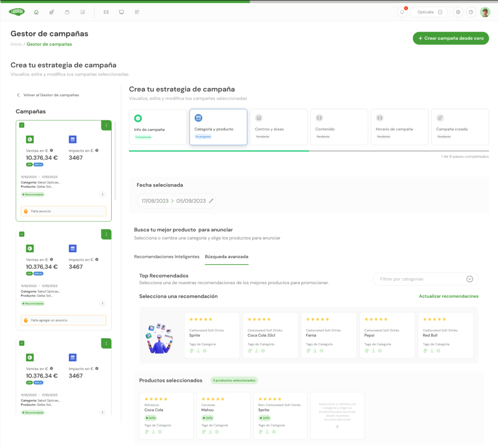Switch to Recomendaciones Inteligentes tab
The width and height of the screenshot is (498, 448).
tap(166, 257)
